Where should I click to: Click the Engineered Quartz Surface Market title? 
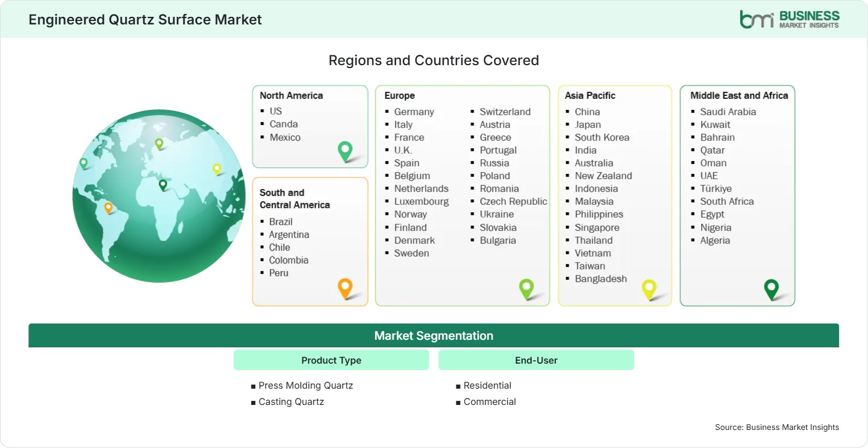[x=145, y=19]
